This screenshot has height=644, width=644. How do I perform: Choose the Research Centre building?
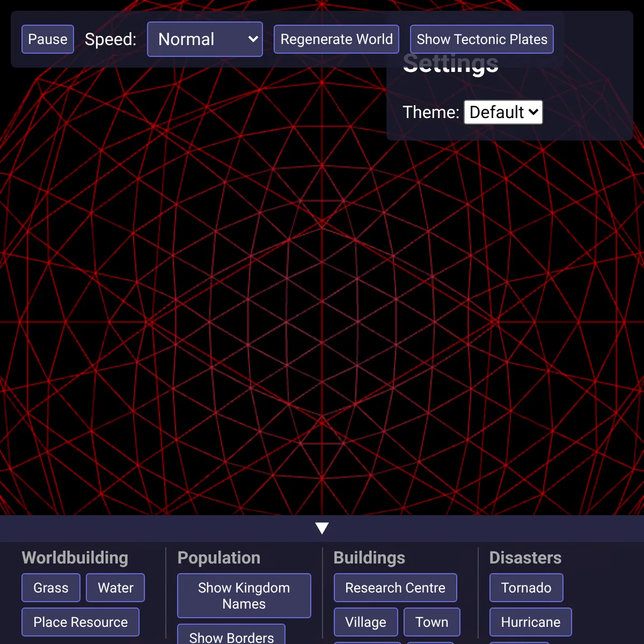(396, 588)
